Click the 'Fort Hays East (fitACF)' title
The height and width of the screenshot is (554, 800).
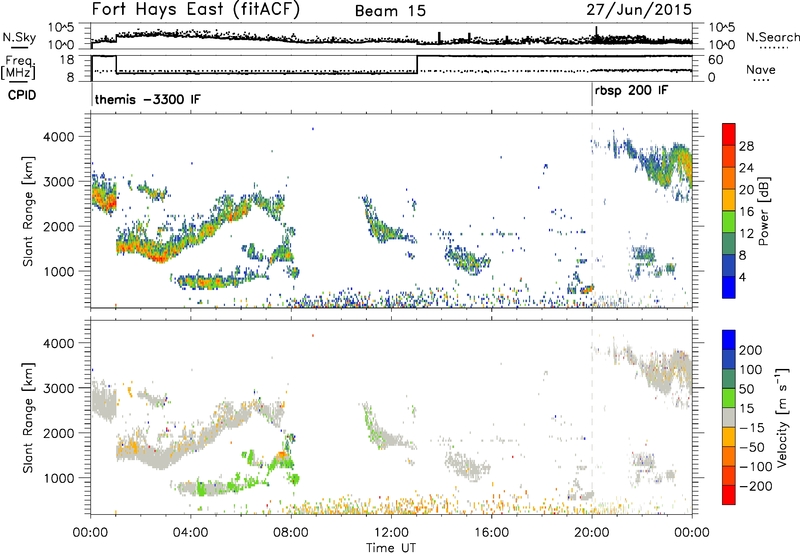pos(196,9)
